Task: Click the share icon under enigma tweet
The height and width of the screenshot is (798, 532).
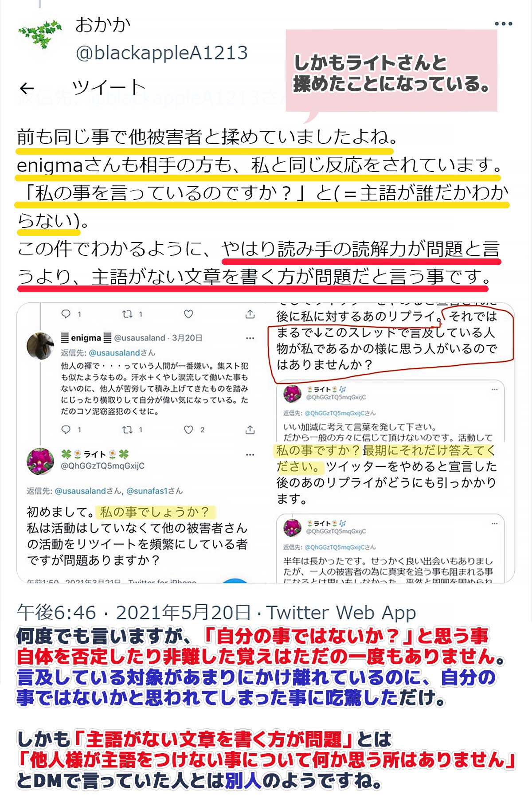Action: (250, 430)
